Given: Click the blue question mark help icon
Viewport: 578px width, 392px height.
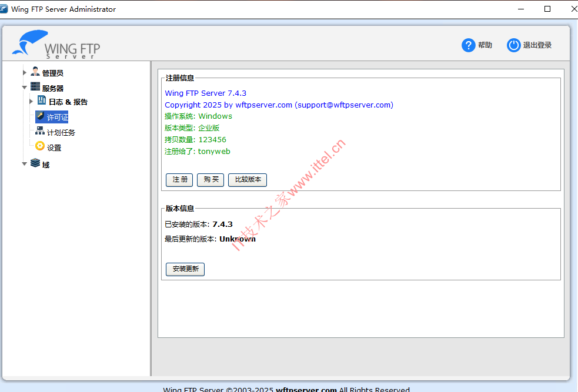Looking at the screenshot, I should 468,45.
